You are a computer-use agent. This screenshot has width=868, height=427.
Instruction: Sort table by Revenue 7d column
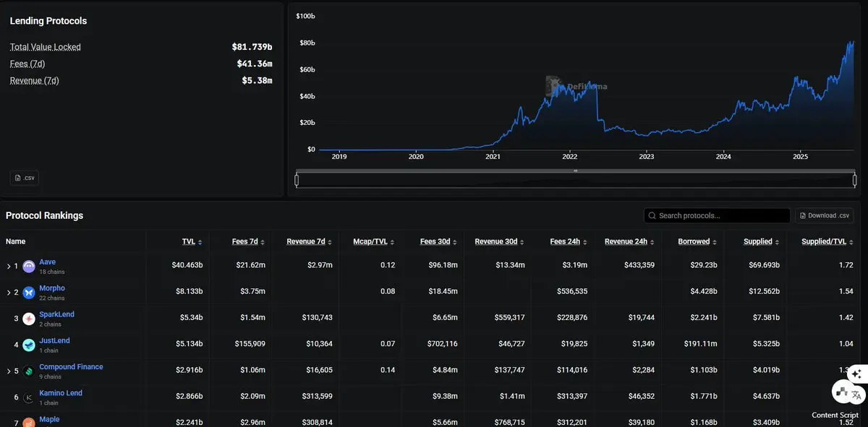310,241
